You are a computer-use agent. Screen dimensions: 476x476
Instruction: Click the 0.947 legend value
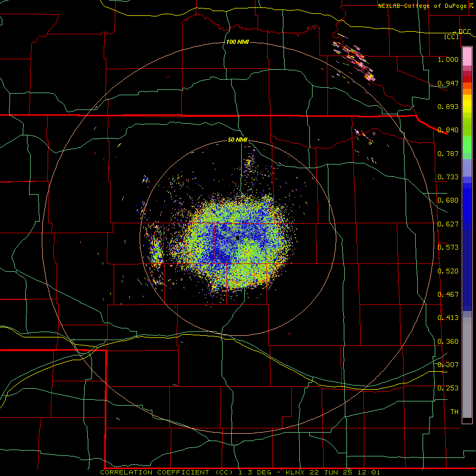click(448, 83)
